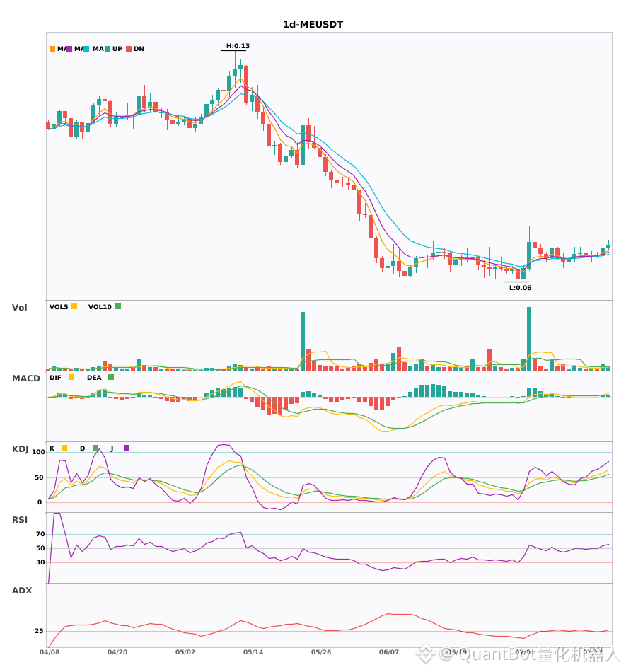Select the VOL10 legend text

pyautogui.click(x=100, y=307)
